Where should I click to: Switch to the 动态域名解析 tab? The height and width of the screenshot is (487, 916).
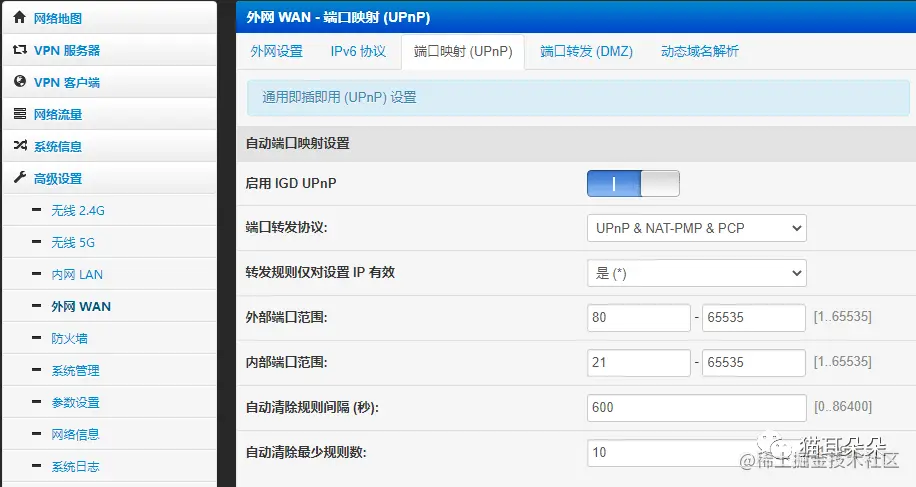[700, 51]
